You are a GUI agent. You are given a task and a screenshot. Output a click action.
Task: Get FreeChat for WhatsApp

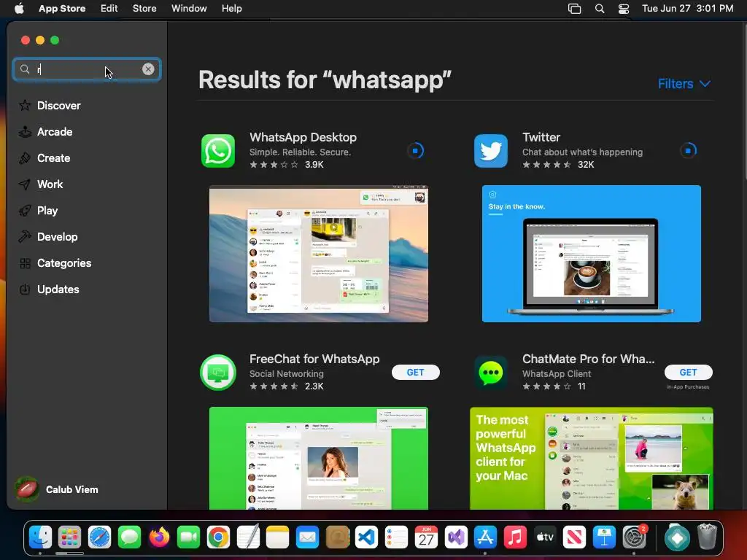pyautogui.click(x=415, y=373)
